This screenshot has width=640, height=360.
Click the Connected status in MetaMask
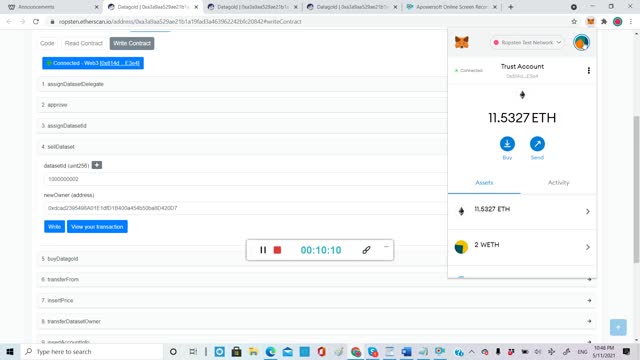(468, 71)
